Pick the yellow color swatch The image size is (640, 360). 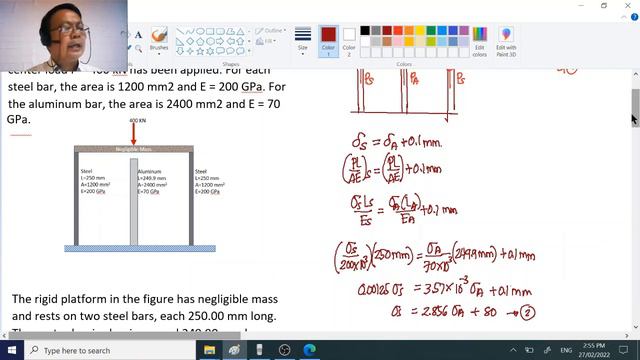pos(420,31)
